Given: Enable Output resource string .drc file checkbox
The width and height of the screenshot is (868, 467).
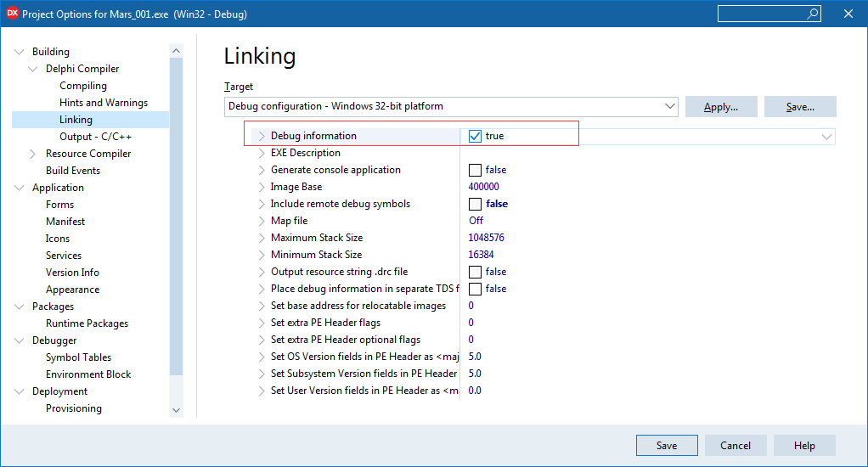Looking at the screenshot, I should (x=475, y=273).
